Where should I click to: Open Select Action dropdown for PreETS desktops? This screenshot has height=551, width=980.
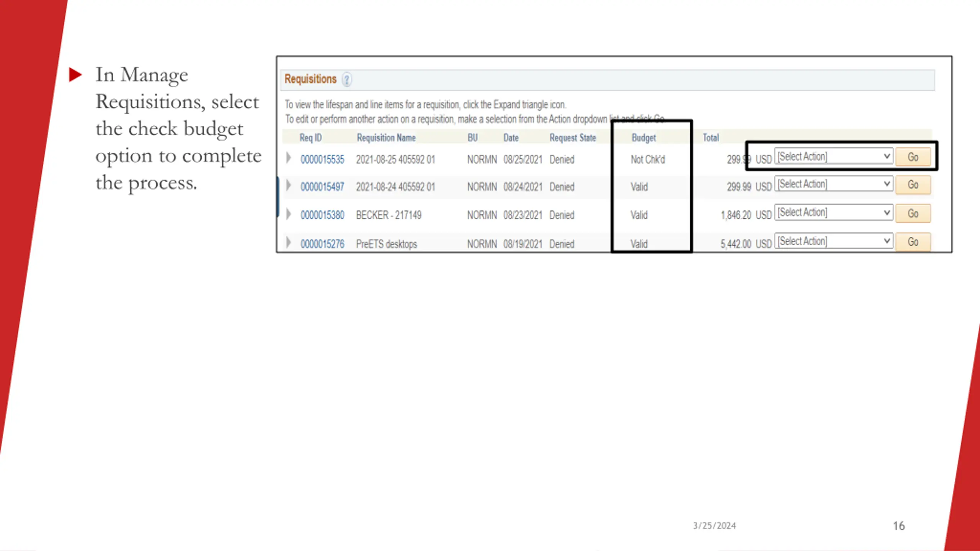pos(834,241)
